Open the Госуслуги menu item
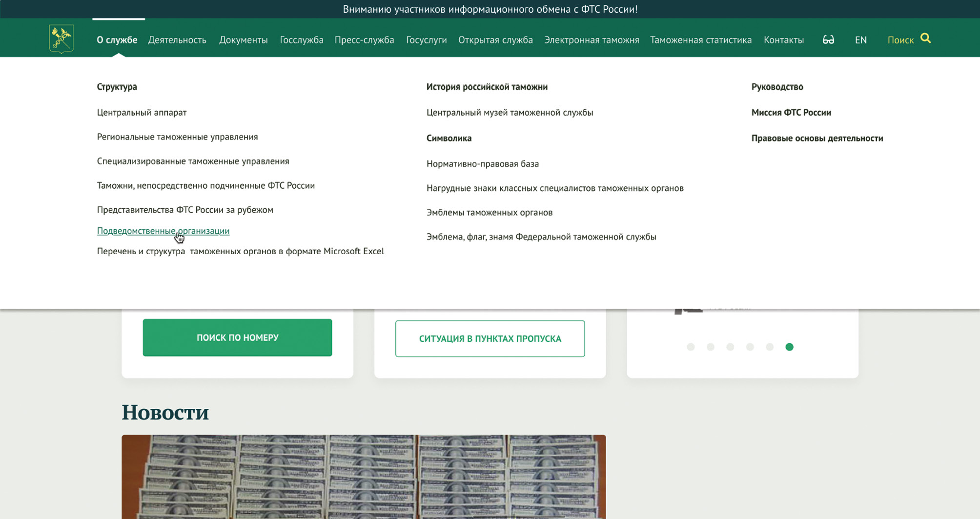 pyautogui.click(x=426, y=40)
